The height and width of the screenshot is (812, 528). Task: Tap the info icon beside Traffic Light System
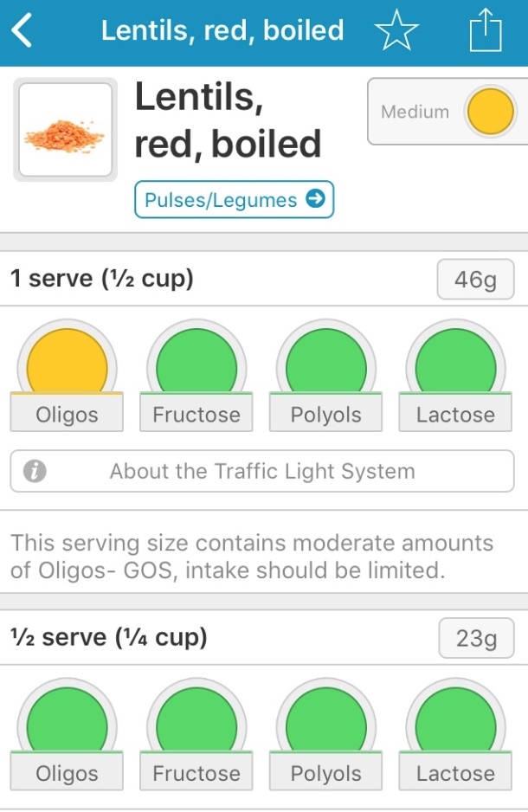point(35,471)
